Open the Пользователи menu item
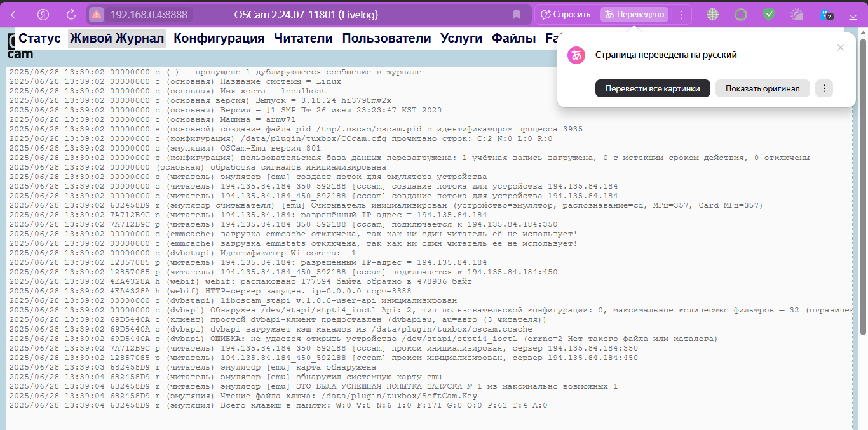The image size is (868, 430). [x=387, y=38]
